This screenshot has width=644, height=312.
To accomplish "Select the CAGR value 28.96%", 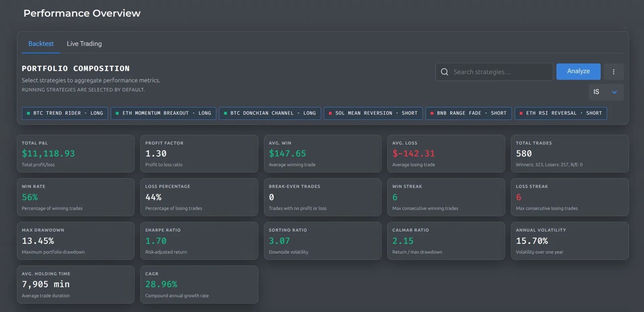I will click(x=161, y=284).
